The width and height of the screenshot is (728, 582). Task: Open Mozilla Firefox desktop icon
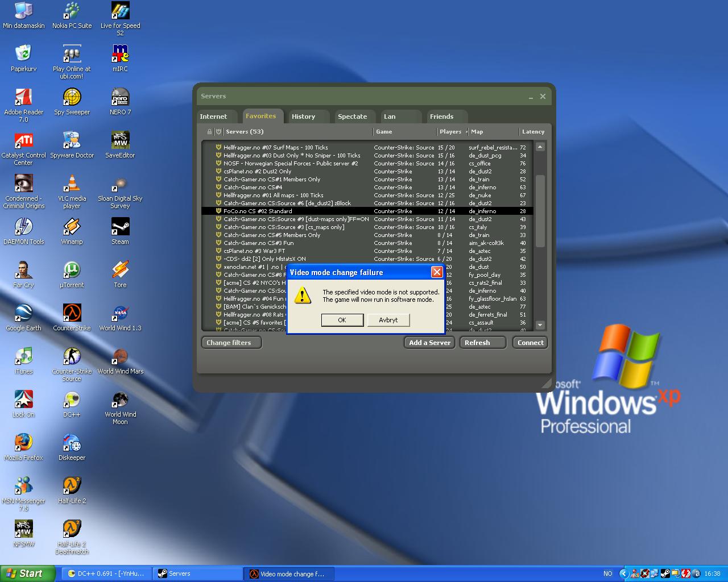point(23,447)
